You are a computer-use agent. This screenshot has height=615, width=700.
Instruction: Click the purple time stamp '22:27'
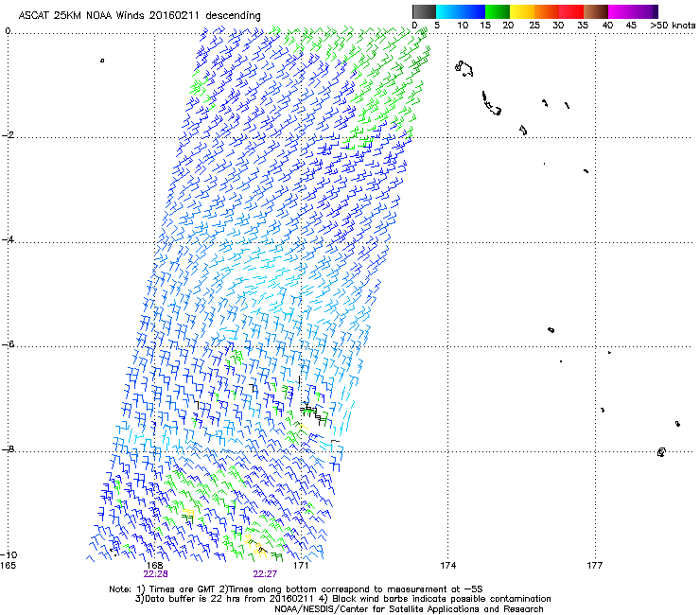pos(265,574)
